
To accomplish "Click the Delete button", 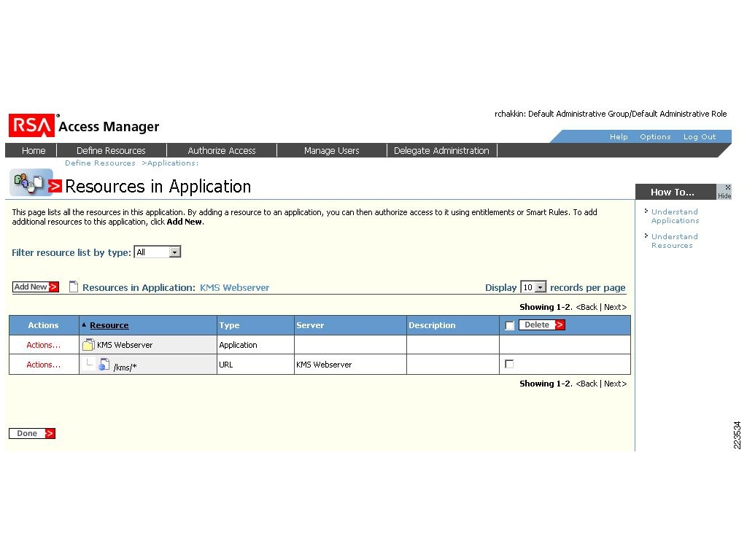I will [542, 324].
